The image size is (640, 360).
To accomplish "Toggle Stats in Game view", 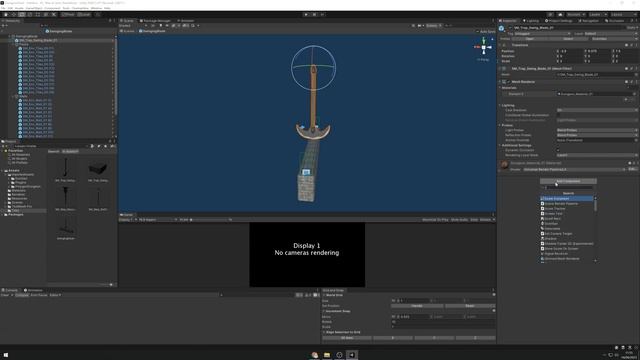I will tap(474, 220).
